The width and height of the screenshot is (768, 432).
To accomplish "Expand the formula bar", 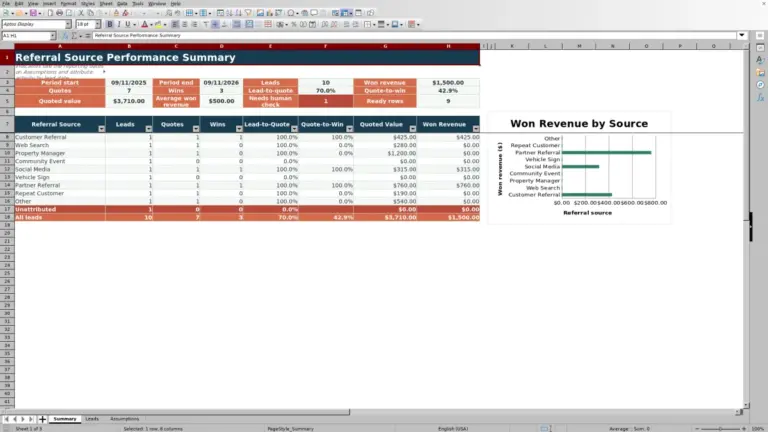I will [x=742, y=35].
